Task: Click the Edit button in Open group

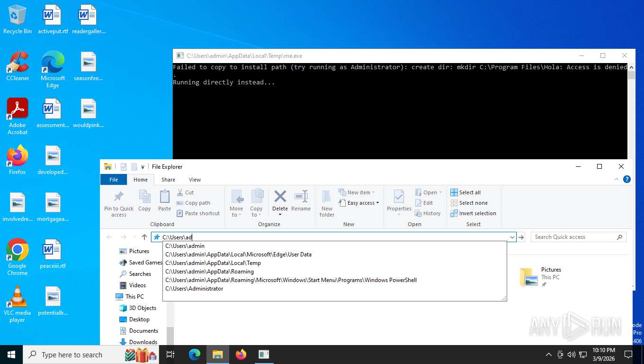Action: pos(423,203)
